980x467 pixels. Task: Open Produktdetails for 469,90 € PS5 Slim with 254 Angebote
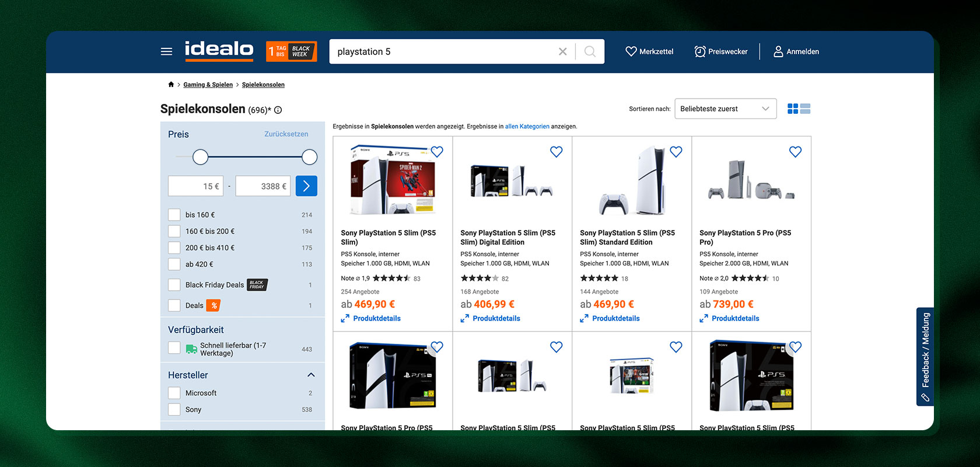(377, 318)
